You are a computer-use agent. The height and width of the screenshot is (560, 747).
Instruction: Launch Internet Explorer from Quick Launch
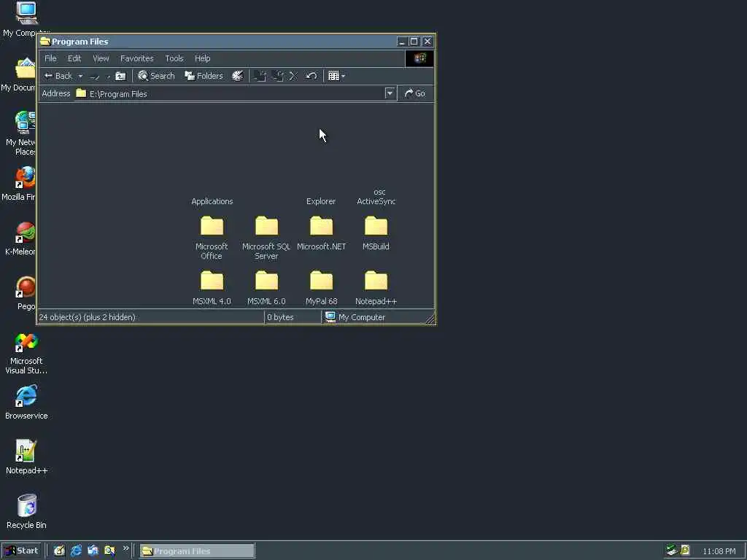[x=76, y=551]
